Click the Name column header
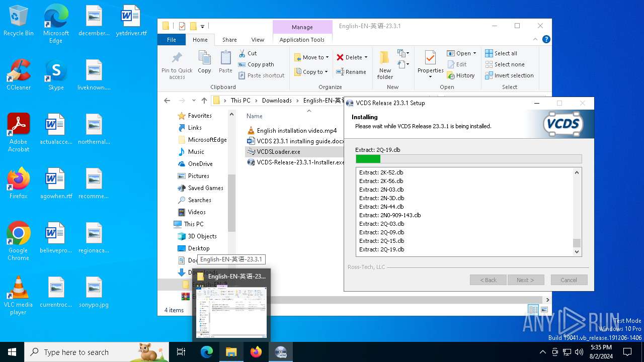644x362 pixels. click(x=255, y=116)
